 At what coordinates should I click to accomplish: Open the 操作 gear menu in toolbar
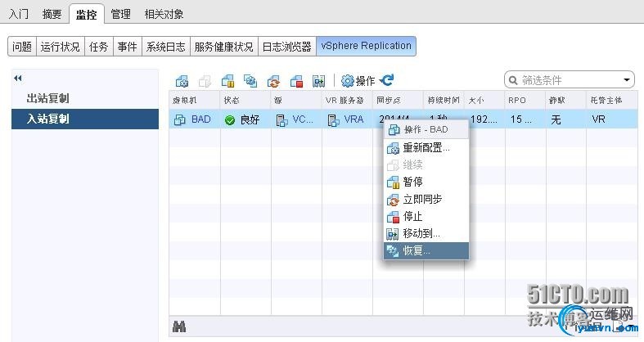click(358, 81)
